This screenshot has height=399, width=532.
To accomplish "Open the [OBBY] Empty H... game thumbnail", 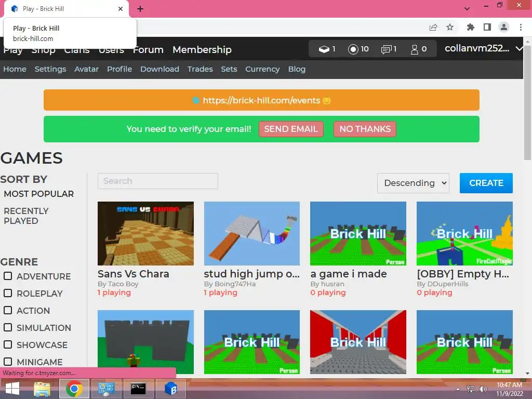I will pos(464,233).
